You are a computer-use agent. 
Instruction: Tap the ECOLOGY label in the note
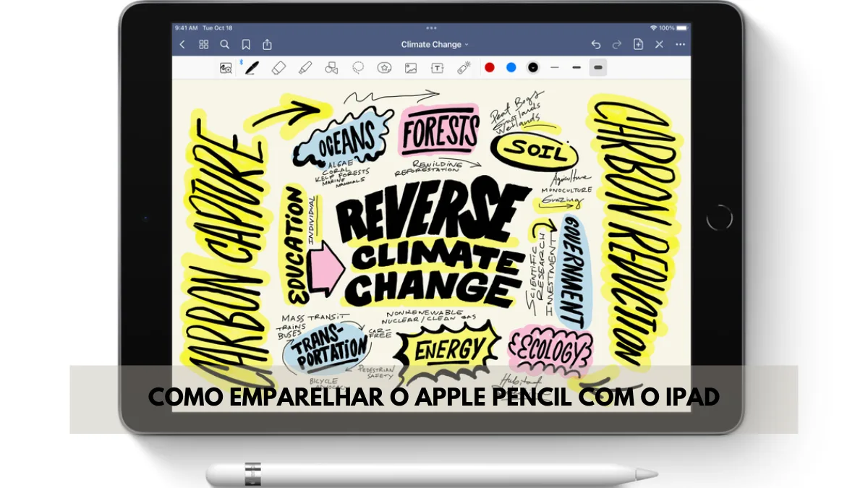(x=551, y=352)
